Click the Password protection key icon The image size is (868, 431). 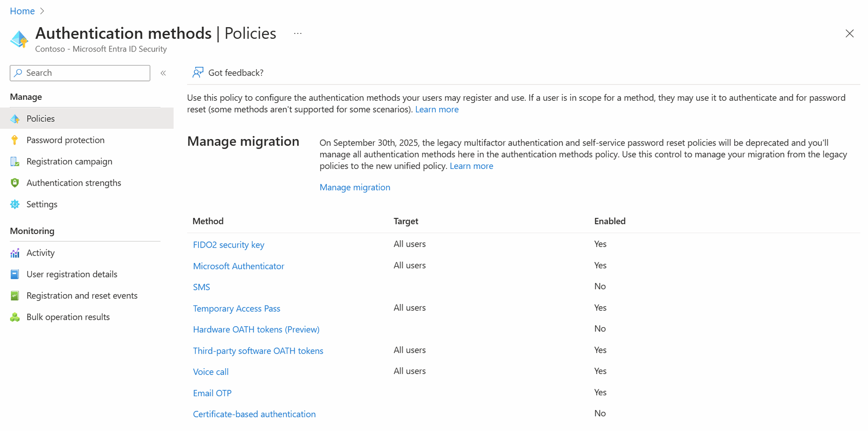click(15, 140)
